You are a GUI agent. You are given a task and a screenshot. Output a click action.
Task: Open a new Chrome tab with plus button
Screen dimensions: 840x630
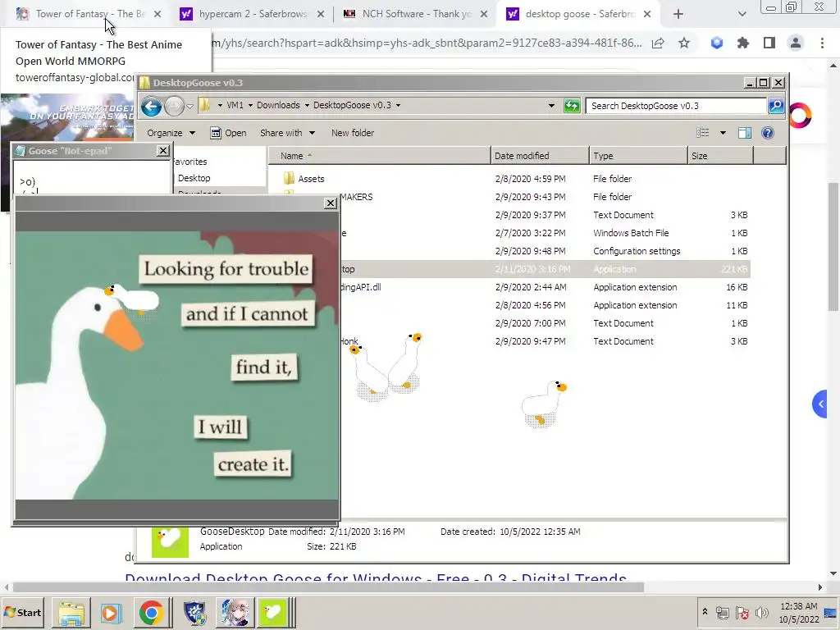678,14
